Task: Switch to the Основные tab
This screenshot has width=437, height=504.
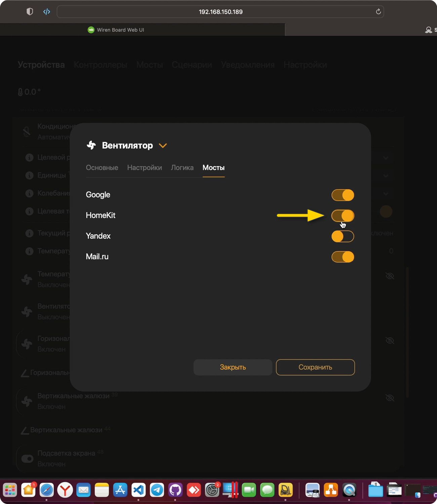Action: click(102, 168)
